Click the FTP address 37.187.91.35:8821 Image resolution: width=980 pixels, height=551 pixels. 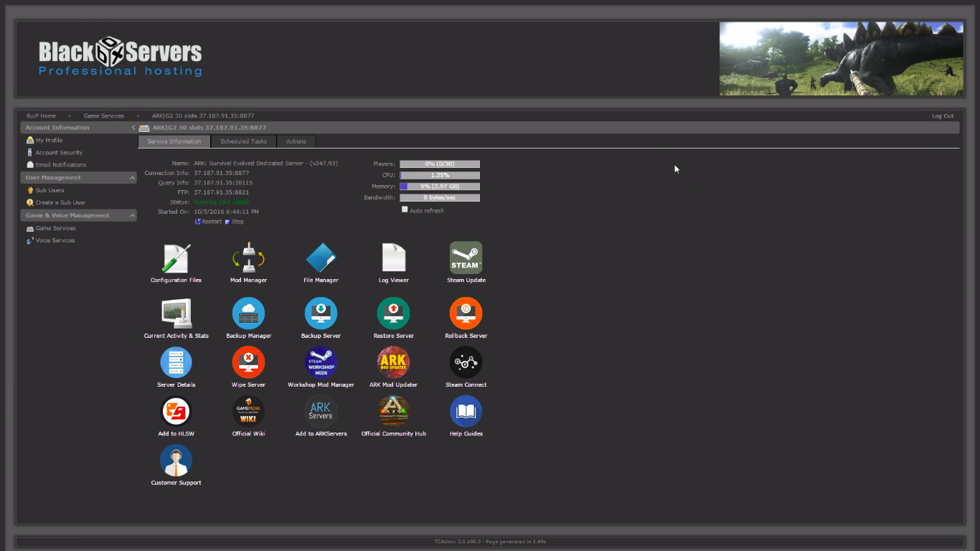pyautogui.click(x=222, y=192)
